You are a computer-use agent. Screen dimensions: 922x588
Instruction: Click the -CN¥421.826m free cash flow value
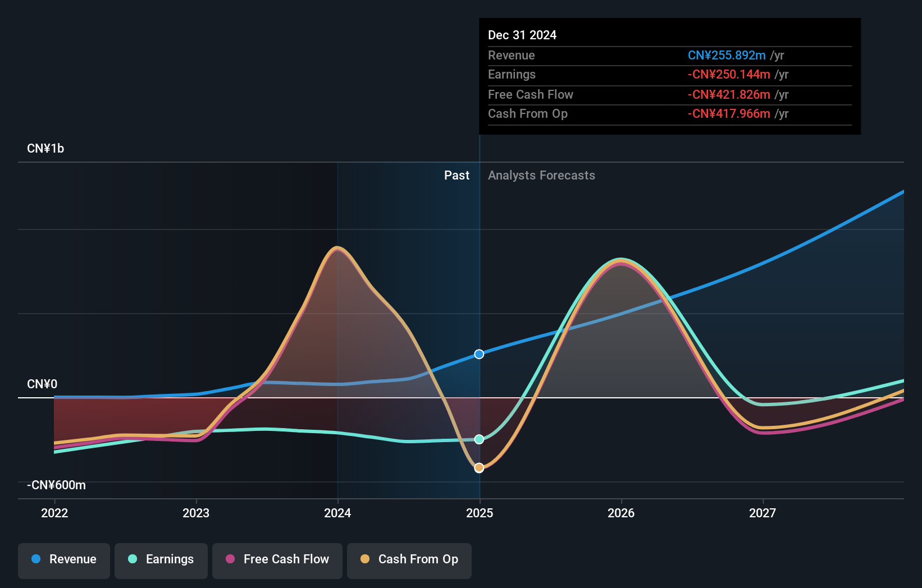click(x=729, y=95)
